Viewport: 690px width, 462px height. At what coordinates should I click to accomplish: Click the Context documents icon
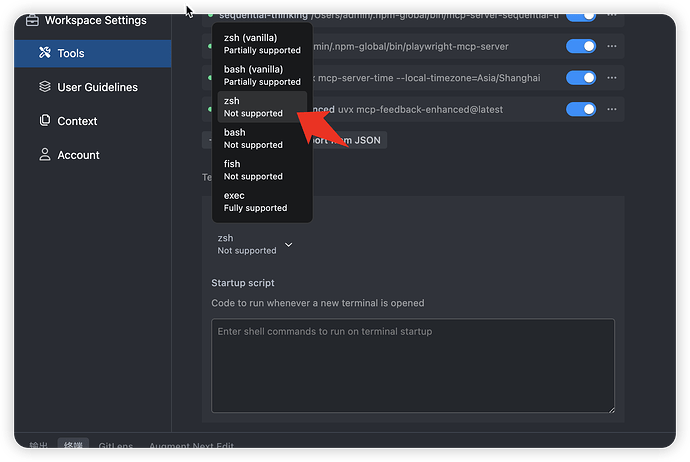pos(44,121)
